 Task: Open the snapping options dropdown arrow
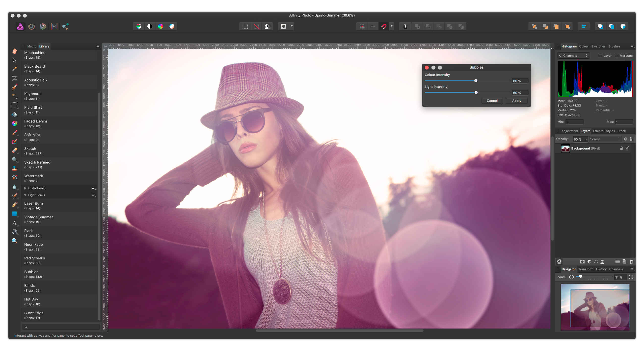392,26
